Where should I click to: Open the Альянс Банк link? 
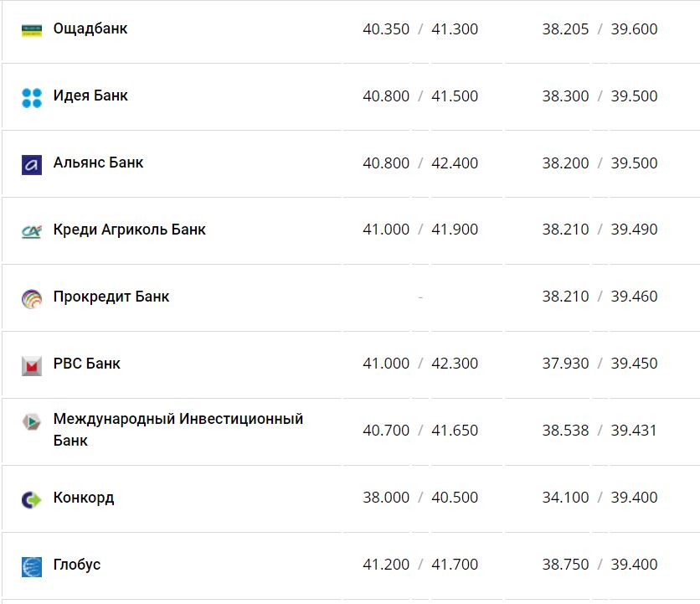(98, 163)
